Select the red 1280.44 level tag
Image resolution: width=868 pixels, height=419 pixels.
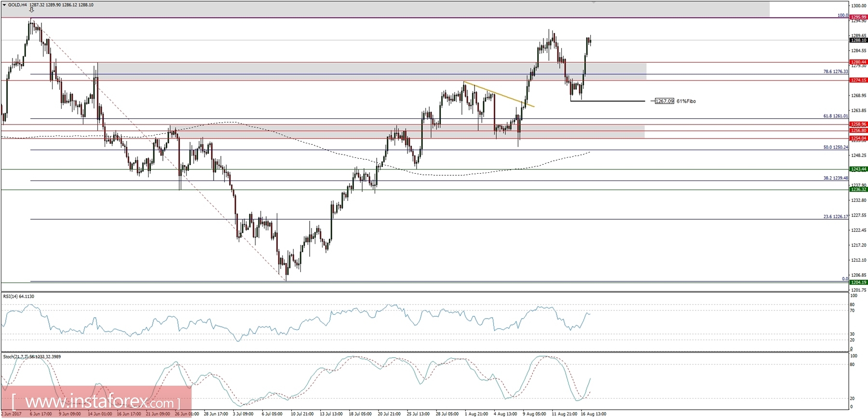tap(858, 62)
